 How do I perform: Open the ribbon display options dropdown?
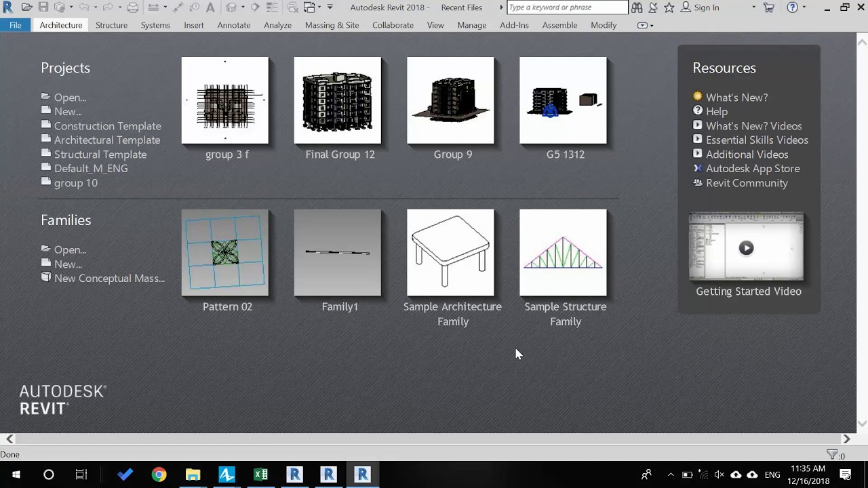646,25
